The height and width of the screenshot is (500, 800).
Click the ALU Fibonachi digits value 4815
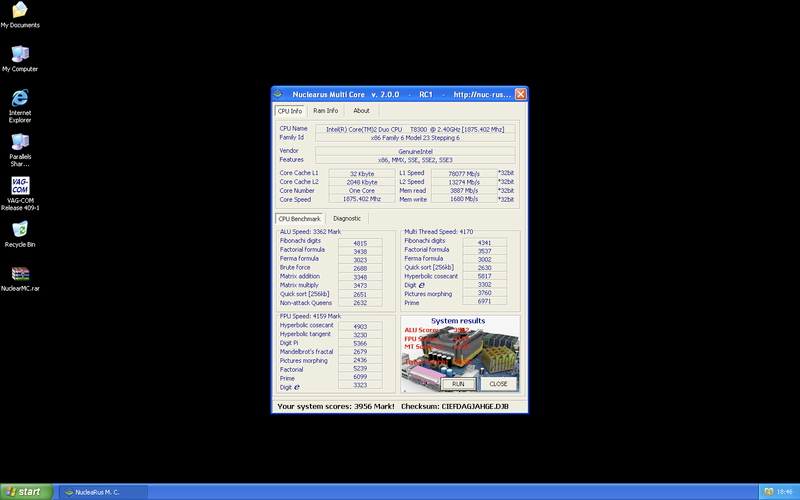(x=360, y=243)
